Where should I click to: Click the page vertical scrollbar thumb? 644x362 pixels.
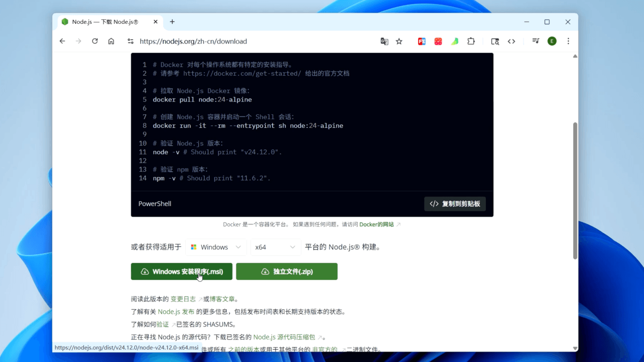pyautogui.click(x=575, y=190)
